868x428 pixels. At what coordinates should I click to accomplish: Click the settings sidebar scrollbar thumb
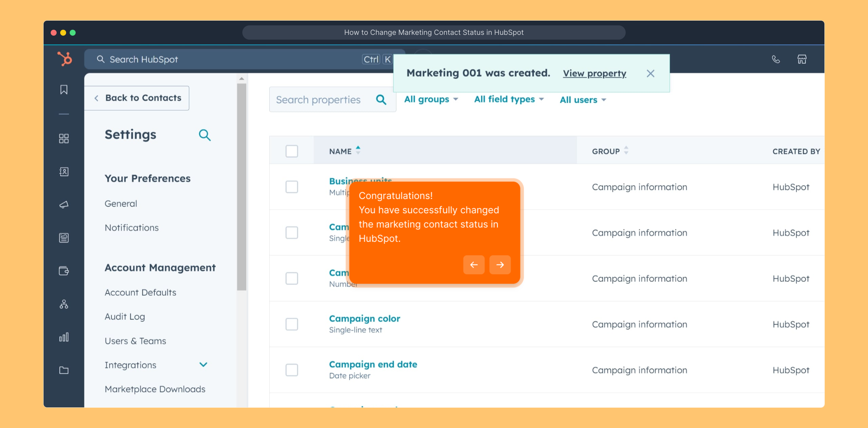pyautogui.click(x=242, y=186)
